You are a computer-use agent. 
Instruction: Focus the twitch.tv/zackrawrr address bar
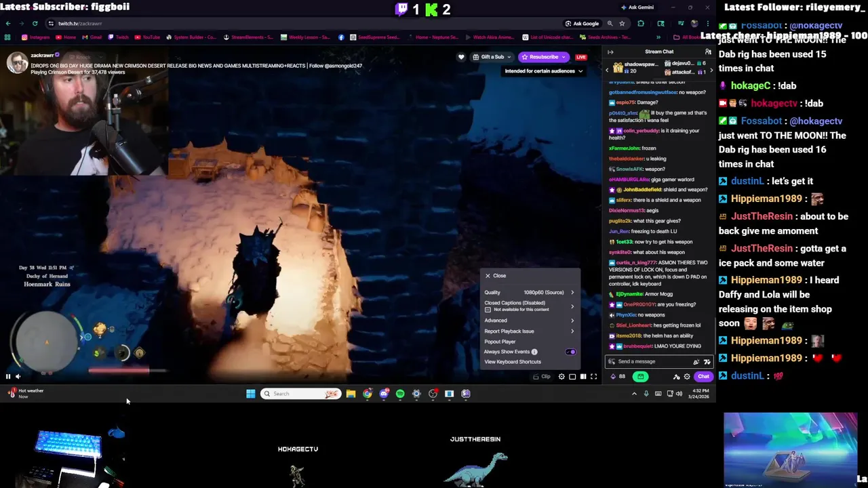pyautogui.click(x=80, y=24)
